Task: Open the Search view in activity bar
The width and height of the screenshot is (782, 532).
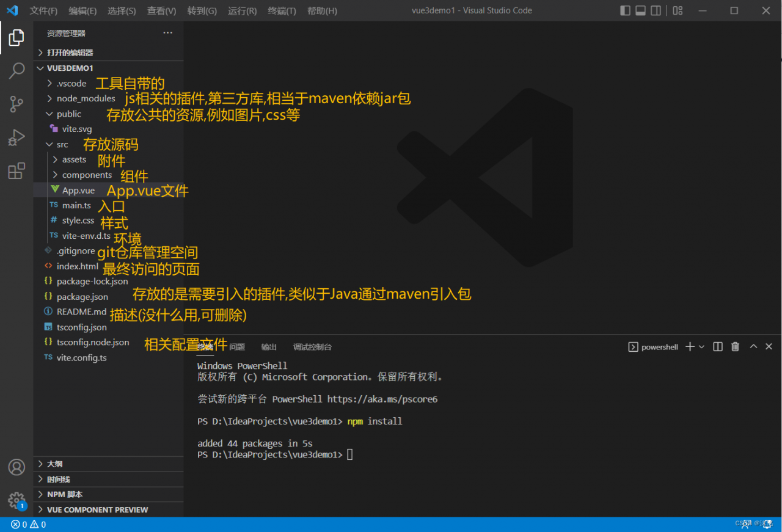Action: coord(16,71)
